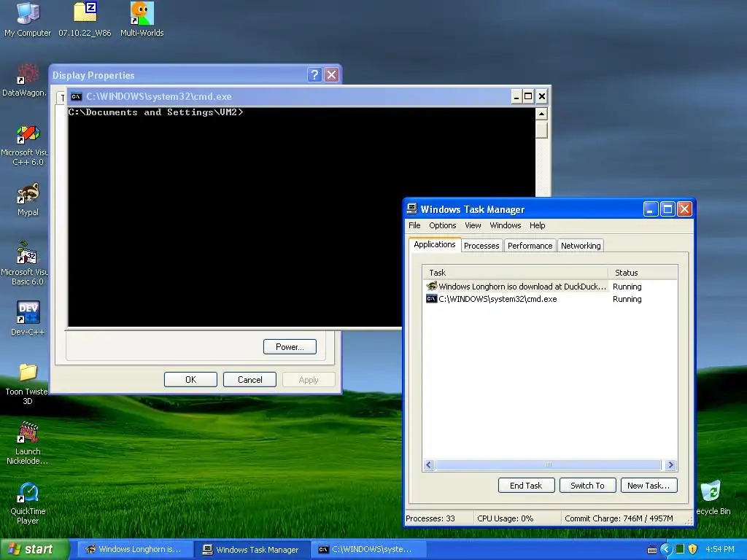This screenshot has height=560, width=747.
Task: Click Commit Charge status bar text
Action: [x=619, y=518]
